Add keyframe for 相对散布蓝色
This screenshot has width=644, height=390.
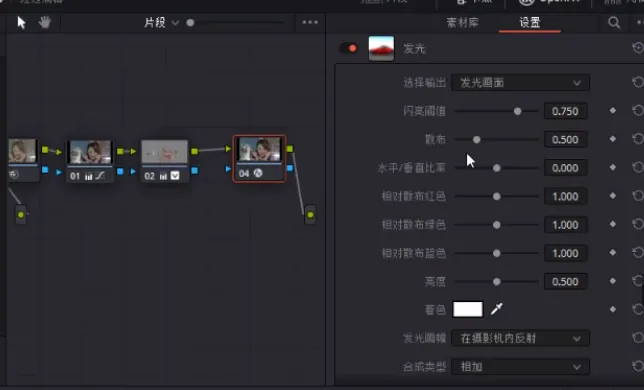coord(612,252)
